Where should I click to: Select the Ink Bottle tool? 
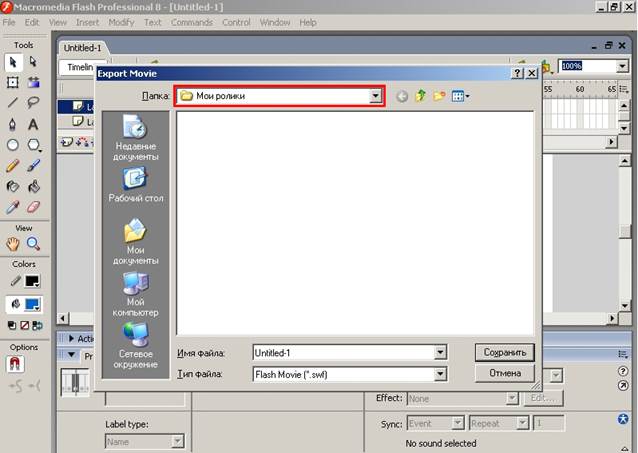[x=13, y=186]
